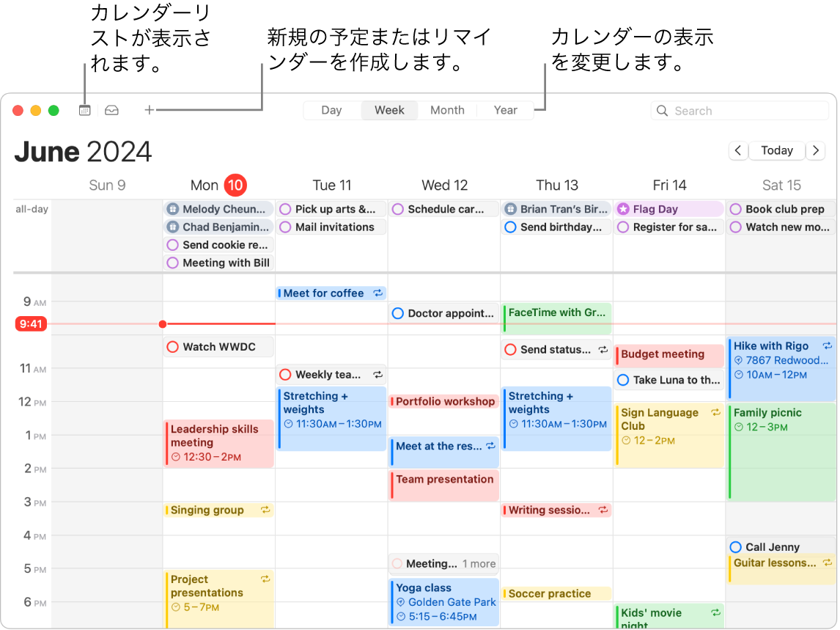Complete the Meeting with Bill reminder
Screen dimensions: 840x630
pyautogui.click(x=172, y=263)
